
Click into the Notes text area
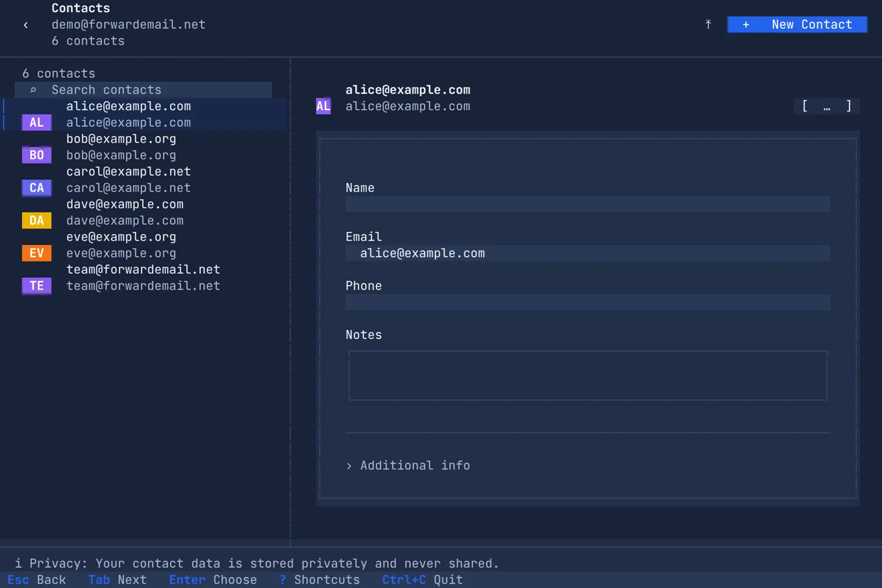point(588,375)
